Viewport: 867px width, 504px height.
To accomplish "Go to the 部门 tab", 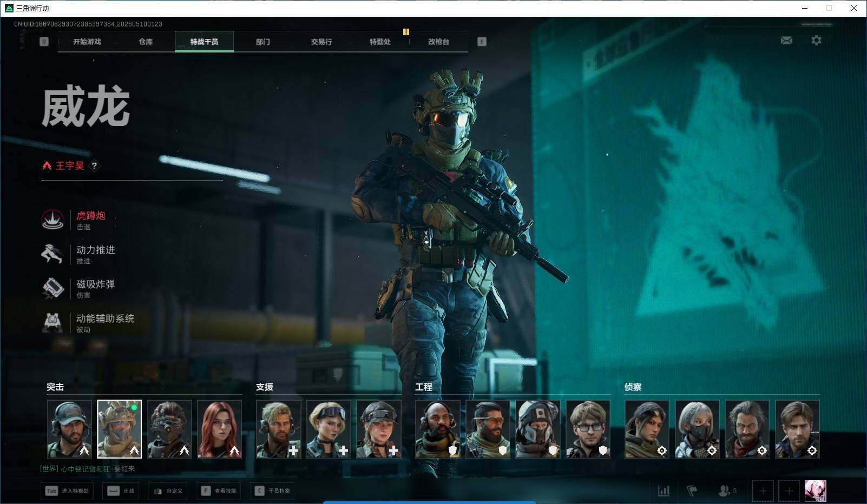I will tap(263, 42).
